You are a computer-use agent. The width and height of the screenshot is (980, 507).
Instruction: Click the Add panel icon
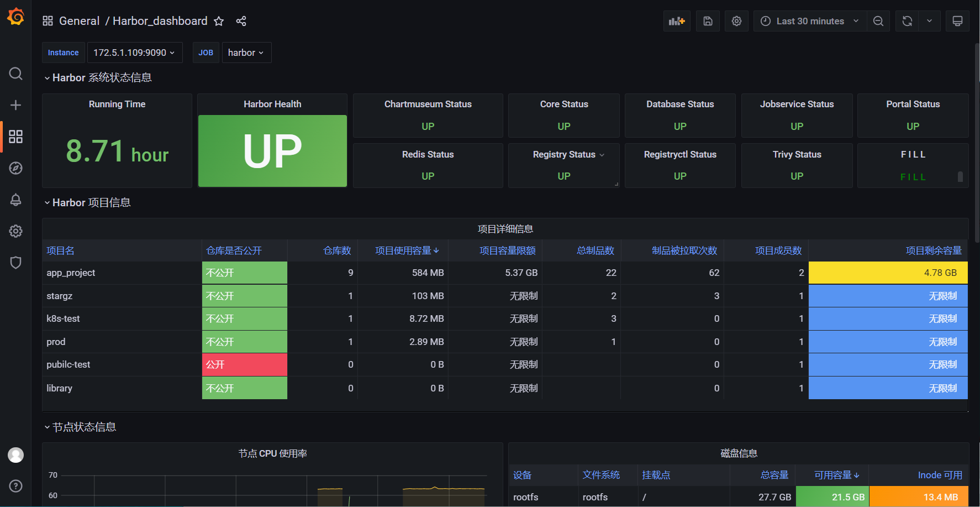pos(677,21)
